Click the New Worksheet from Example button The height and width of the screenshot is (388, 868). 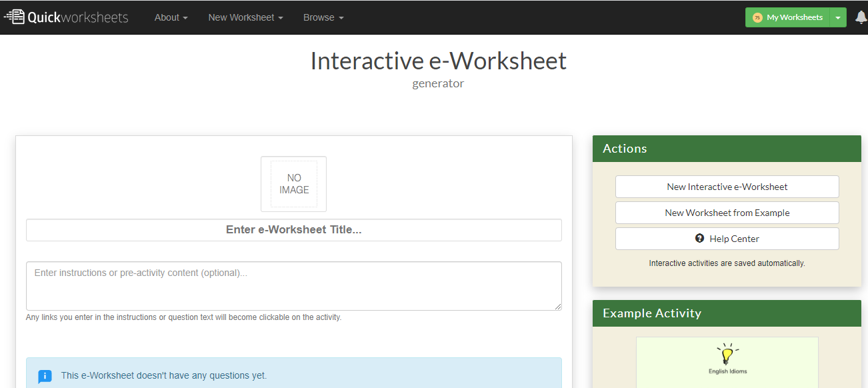[x=727, y=213]
